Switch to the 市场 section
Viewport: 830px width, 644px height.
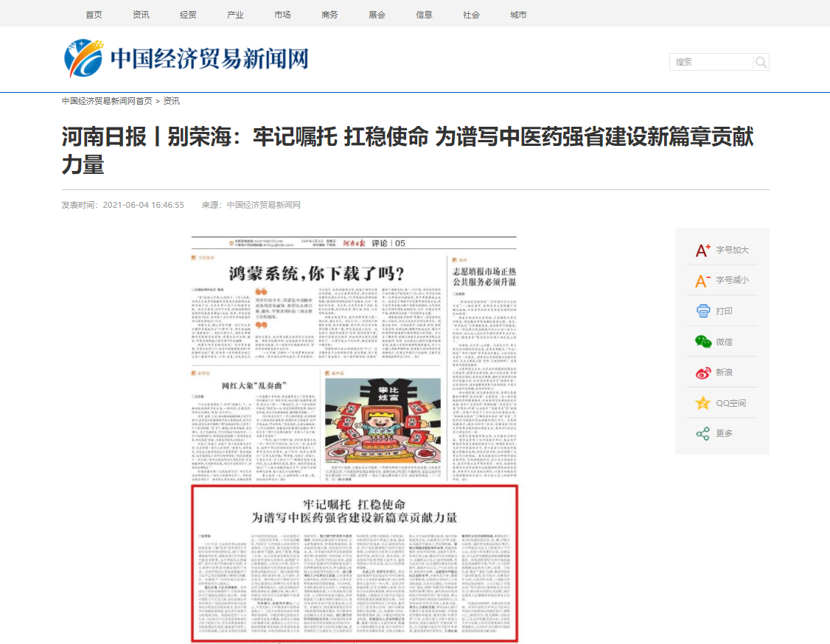coord(282,15)
